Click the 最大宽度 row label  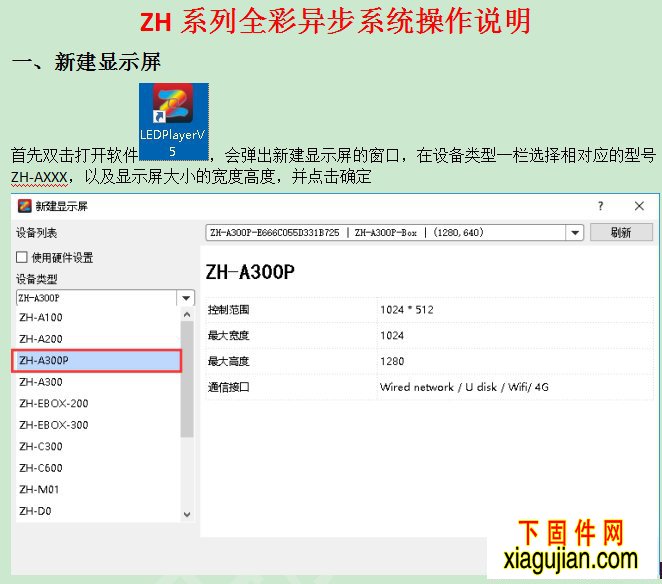228,336
